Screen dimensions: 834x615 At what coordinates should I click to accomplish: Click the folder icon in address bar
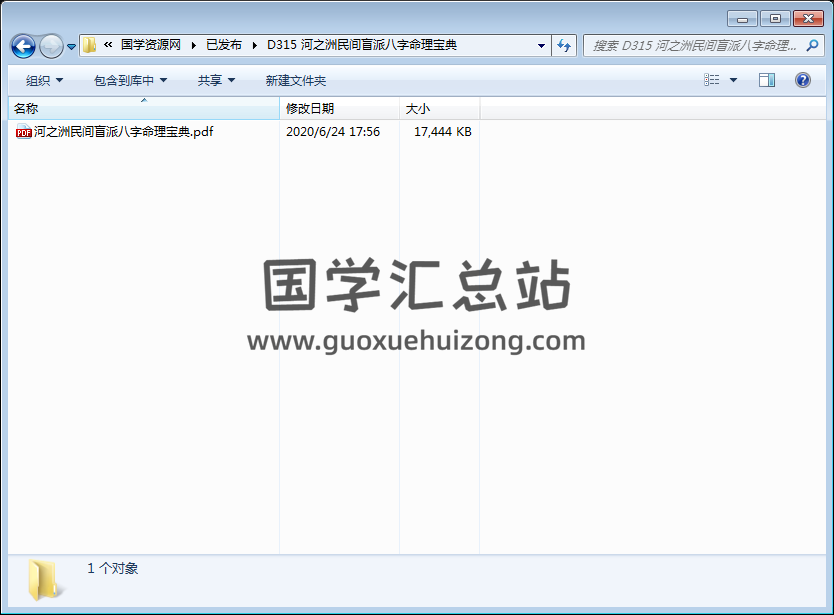[89, 45]
